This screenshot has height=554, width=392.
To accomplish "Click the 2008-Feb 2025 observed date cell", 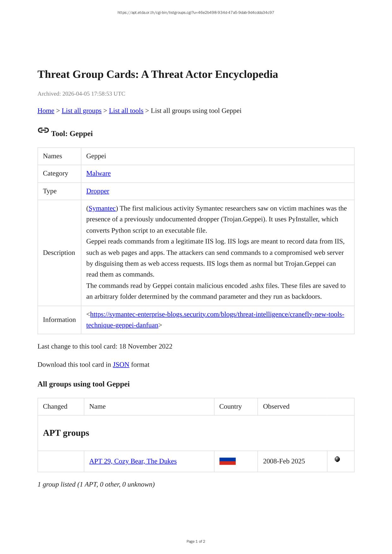I will (284, 461).
